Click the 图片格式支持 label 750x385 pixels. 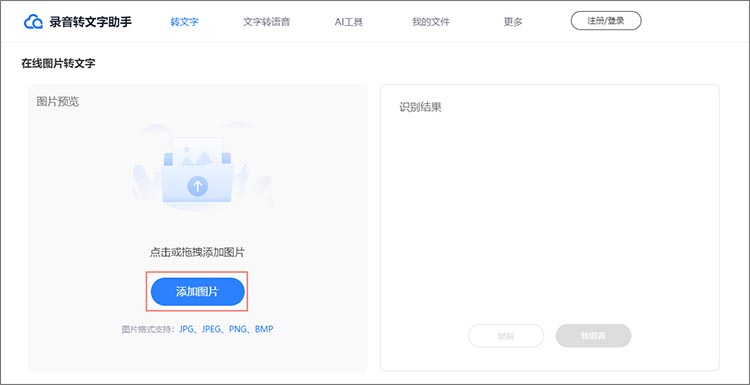coord(148,329)
